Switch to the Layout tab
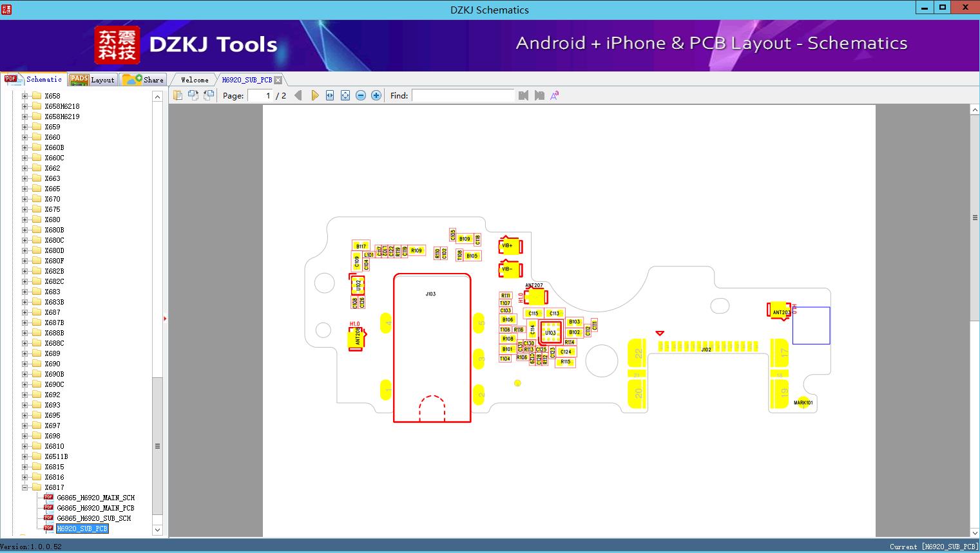Viewport: 980px width, 553px height. pyautogui.click(x=92, y=79)
